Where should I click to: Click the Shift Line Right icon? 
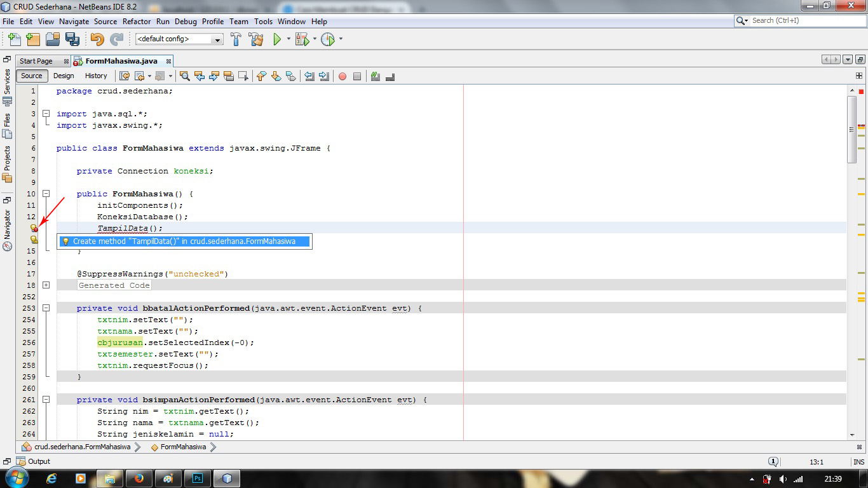pos(324,76)
